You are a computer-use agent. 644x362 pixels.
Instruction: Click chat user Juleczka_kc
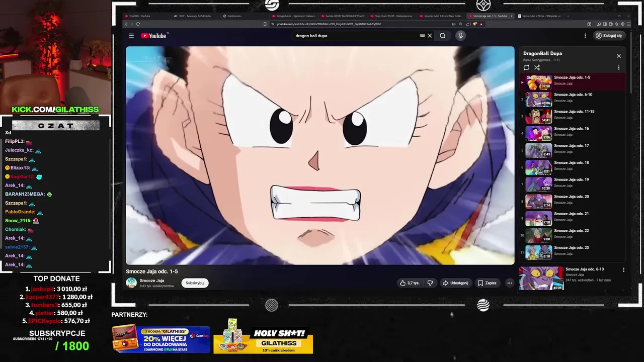(x=20, y=150)
